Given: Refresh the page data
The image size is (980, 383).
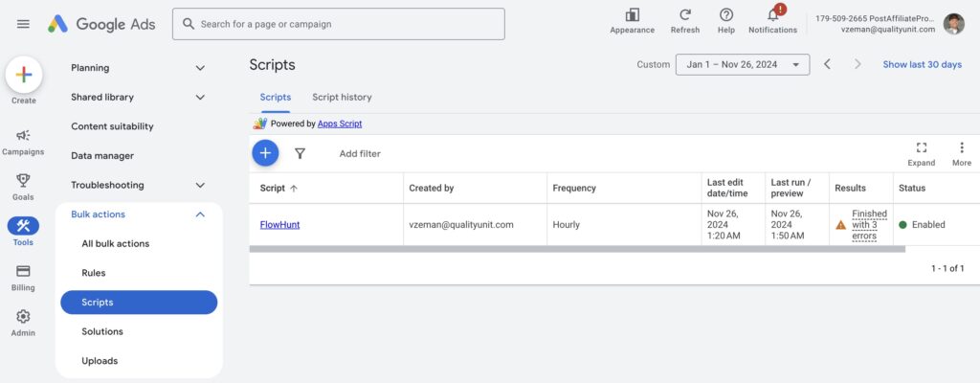Looking at the screenshot, I should pos(685,21).
